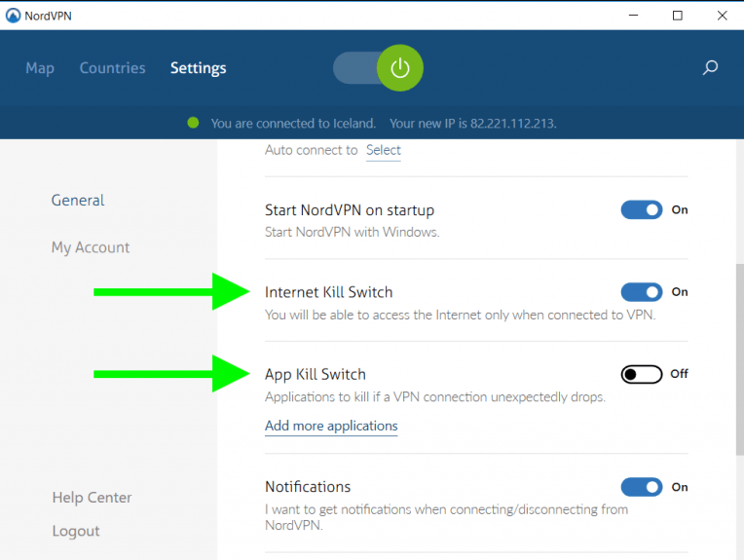
Task: Click the settings vertical scrollbar
Action: pyautogui.click(x=738, y=360)
